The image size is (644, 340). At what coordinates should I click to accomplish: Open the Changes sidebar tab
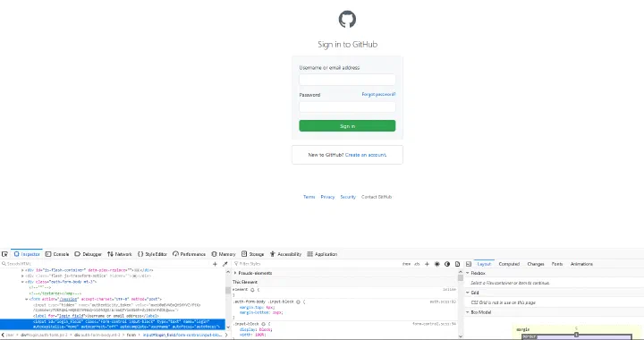pos(536,264)
